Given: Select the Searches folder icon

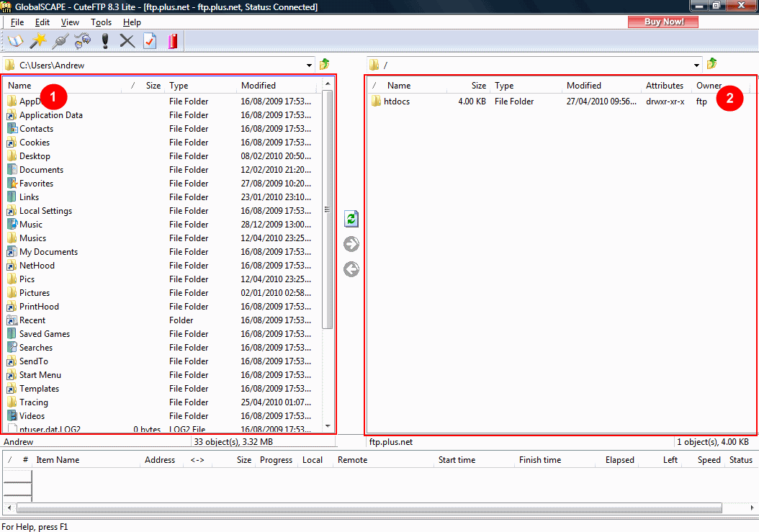Looking at the screenshot, I should coord(12,348).
